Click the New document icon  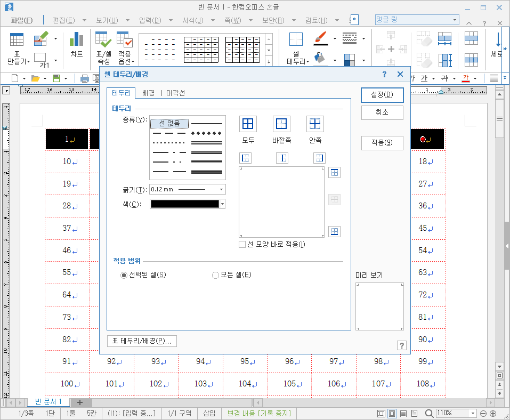point(15,78)
